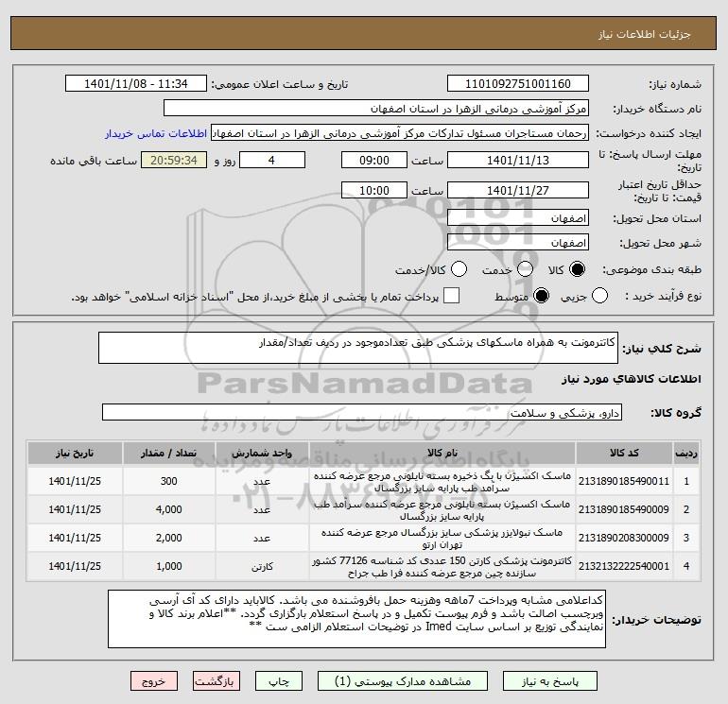Click the response deadline date 1401/11/13
The height and width of the screenshot is (704, 728).
coord(518,160)
